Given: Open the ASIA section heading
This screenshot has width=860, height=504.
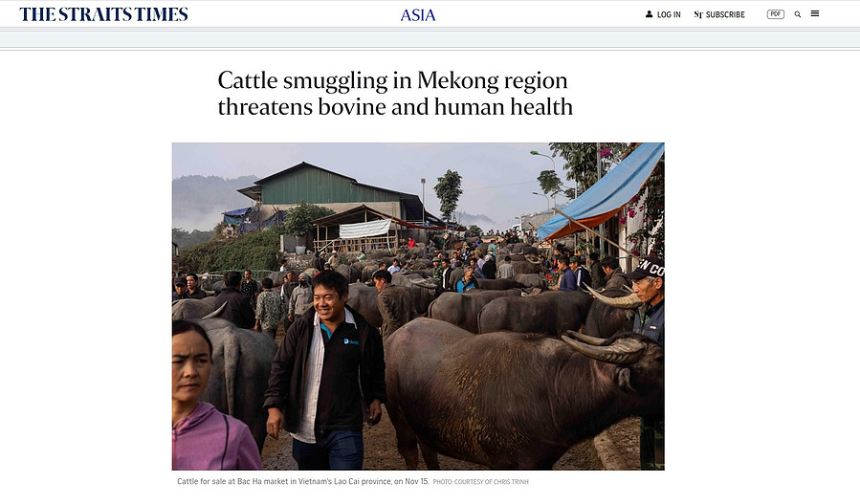Looking at the screenshot, I should (x=418, y=14).
